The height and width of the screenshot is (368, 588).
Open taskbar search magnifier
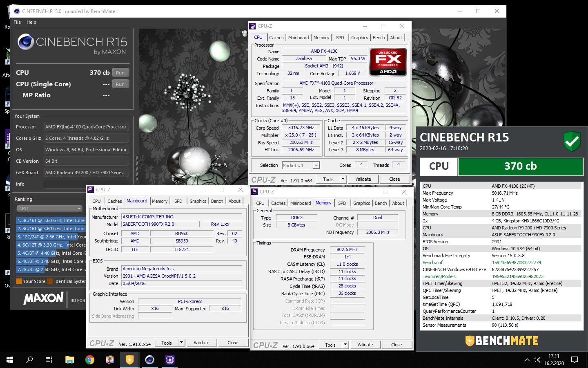[x=29, y=360]
